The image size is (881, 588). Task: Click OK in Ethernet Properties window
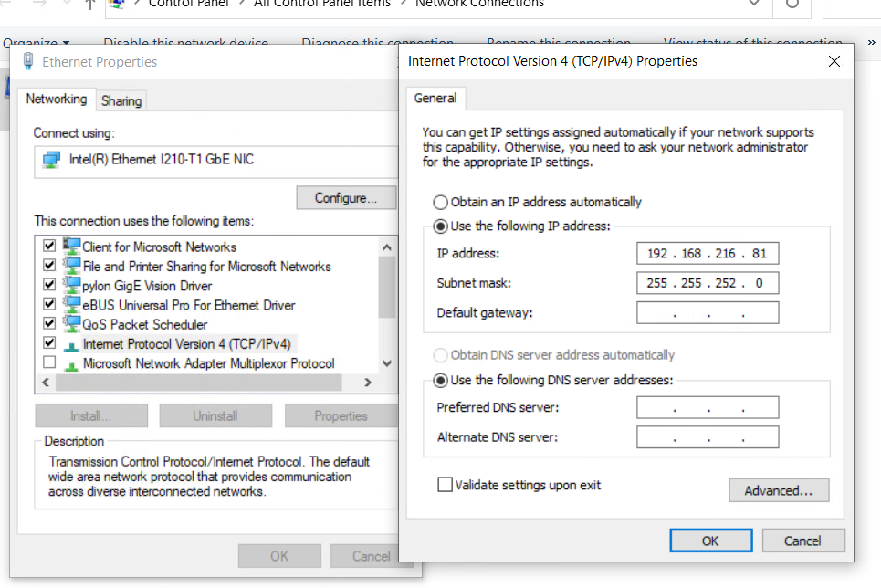[x=279, y=556]
